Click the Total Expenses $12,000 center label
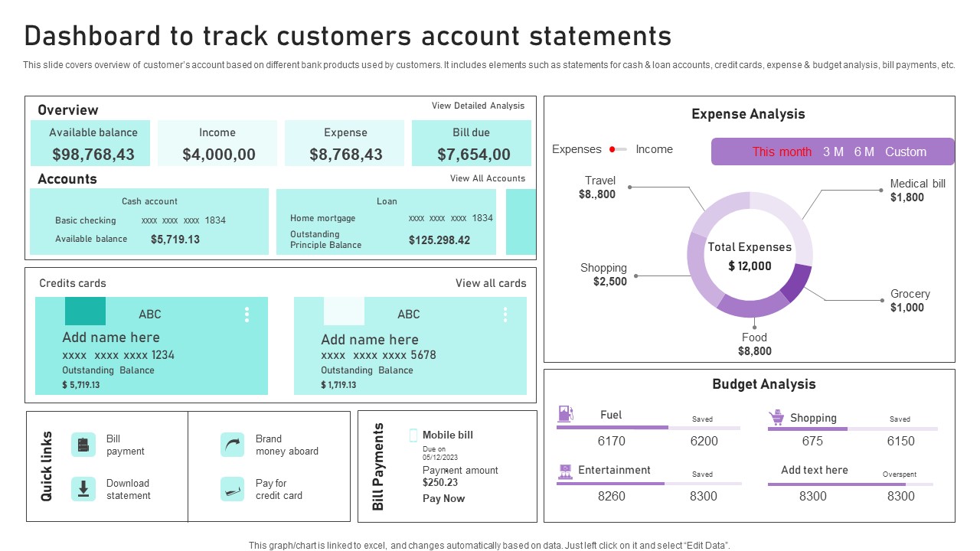The image size is (980, 551). (750, 256)
